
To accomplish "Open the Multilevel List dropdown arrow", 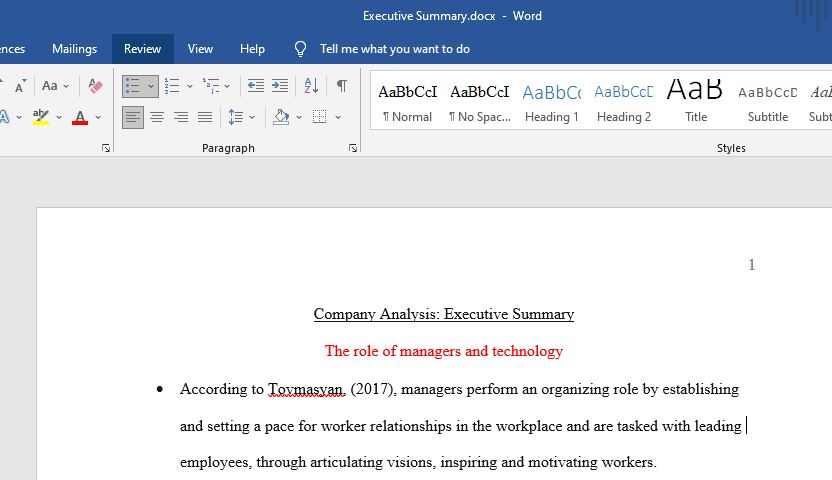I will (227, 86).
